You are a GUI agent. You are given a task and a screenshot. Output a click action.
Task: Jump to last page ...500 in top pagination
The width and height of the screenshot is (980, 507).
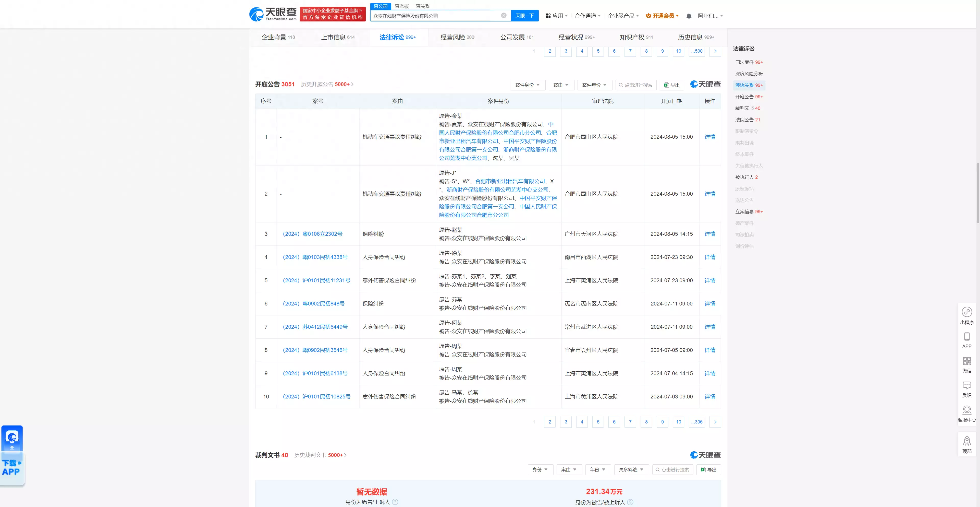[696, 51]
